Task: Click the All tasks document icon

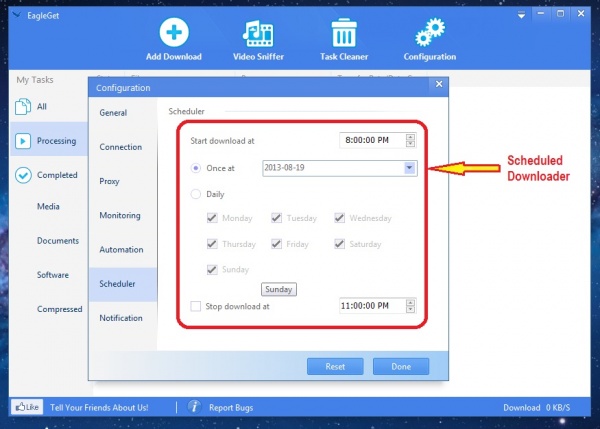Action: click(x=23, y=106)
